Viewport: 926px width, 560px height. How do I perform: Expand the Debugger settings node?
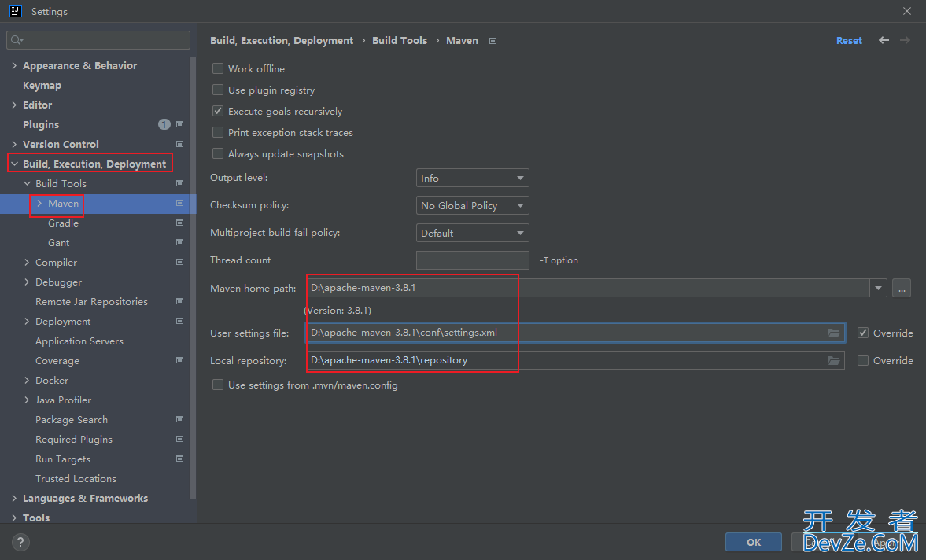click(x=27, y=282)
